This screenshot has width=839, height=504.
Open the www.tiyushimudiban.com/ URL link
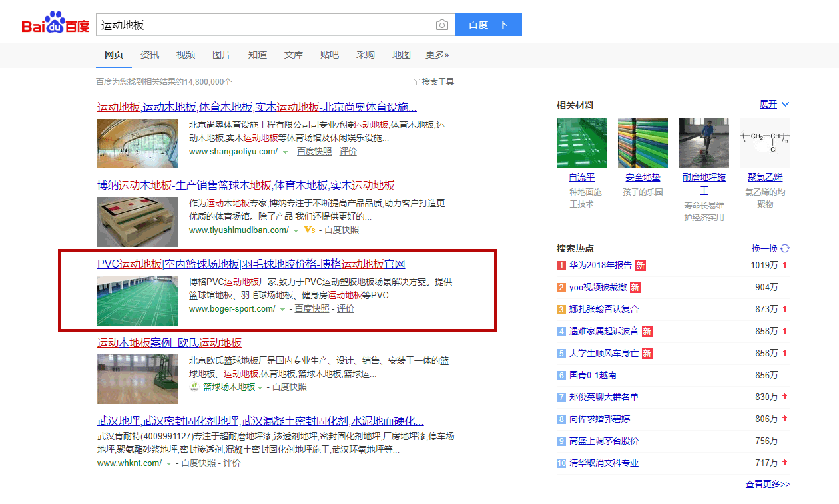pos(239,230)
